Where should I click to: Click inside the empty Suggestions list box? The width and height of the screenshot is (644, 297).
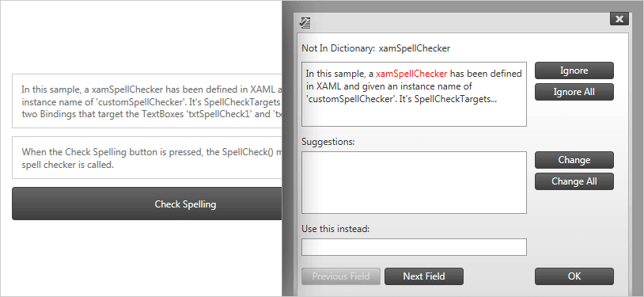point(414,183)
